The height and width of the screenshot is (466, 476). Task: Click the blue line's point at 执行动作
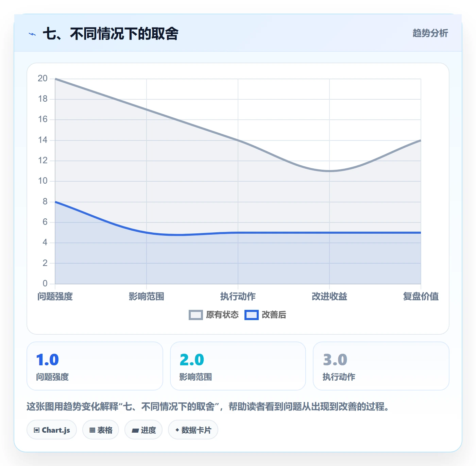(238, 233)
